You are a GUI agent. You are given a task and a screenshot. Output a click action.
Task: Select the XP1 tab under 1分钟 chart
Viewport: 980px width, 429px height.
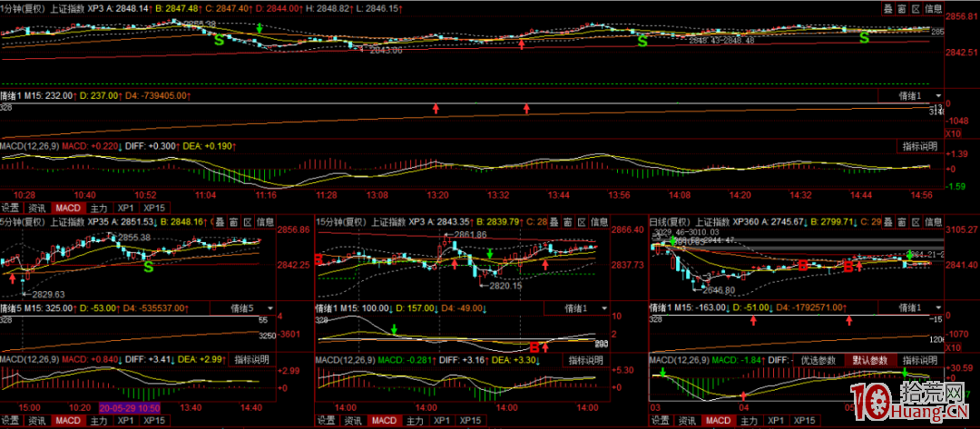pyautogui.click(x=125, y=208)
